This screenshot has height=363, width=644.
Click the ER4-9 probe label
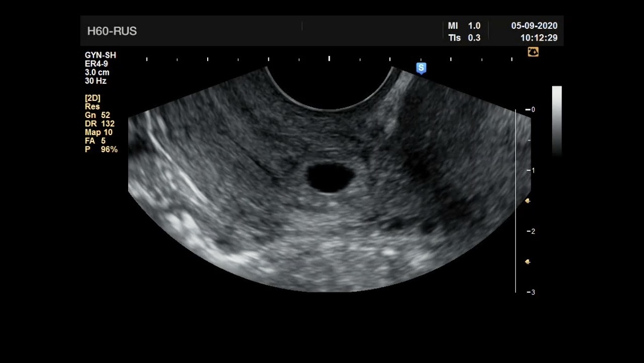coord(96,64)
